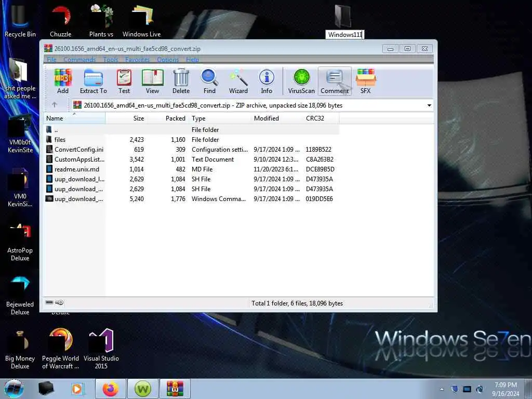This screenshot has width=532, height=399.
Task: Select the CustomAppsList text document
Action: pyautogui.click(x=192, y=159)
